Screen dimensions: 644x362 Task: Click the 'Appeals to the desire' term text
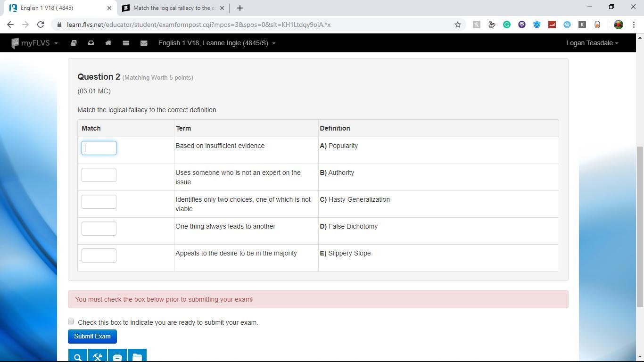236,253
